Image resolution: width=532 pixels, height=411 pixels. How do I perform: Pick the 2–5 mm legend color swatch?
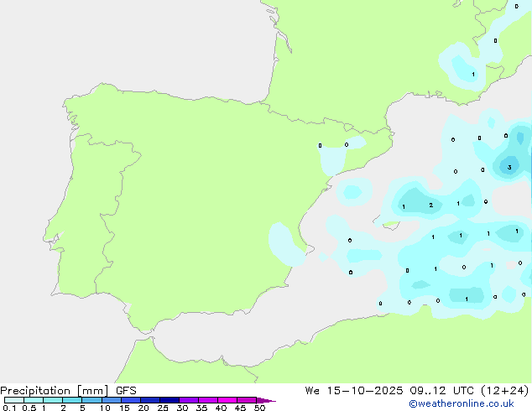(x=72, y=400)
